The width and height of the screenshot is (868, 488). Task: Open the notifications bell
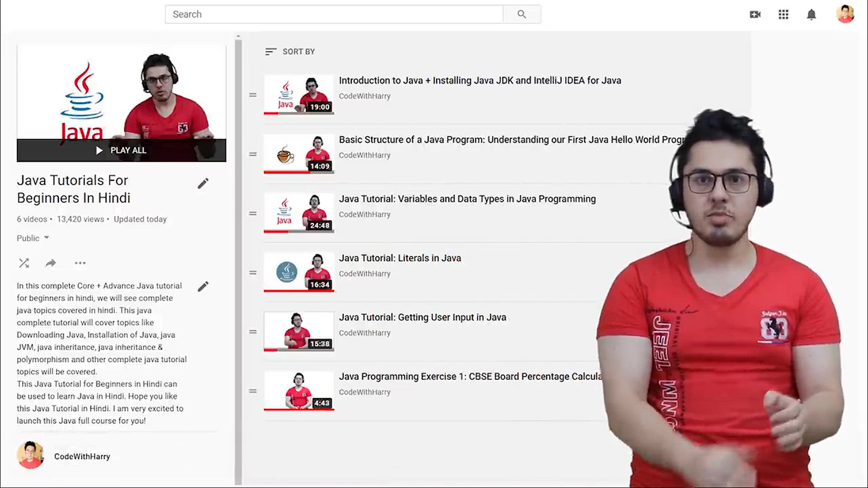(811, 14)
